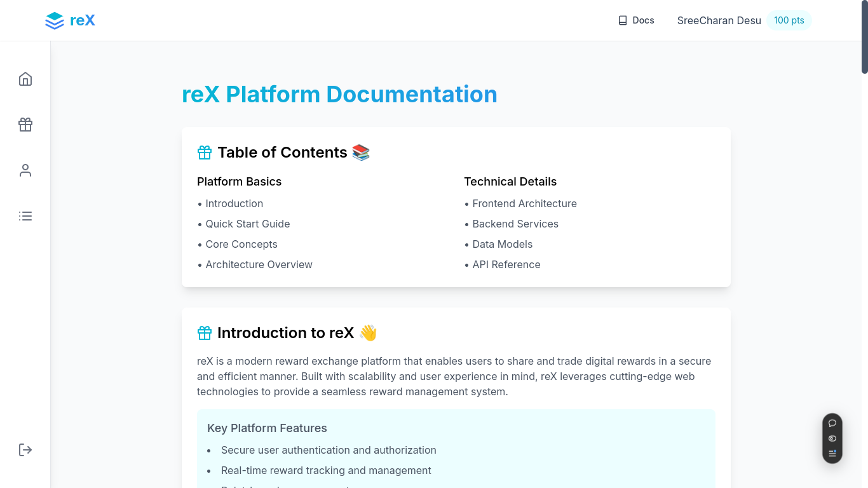
Task: Click the reX logo in the header
Action: (x=70, y=20)
